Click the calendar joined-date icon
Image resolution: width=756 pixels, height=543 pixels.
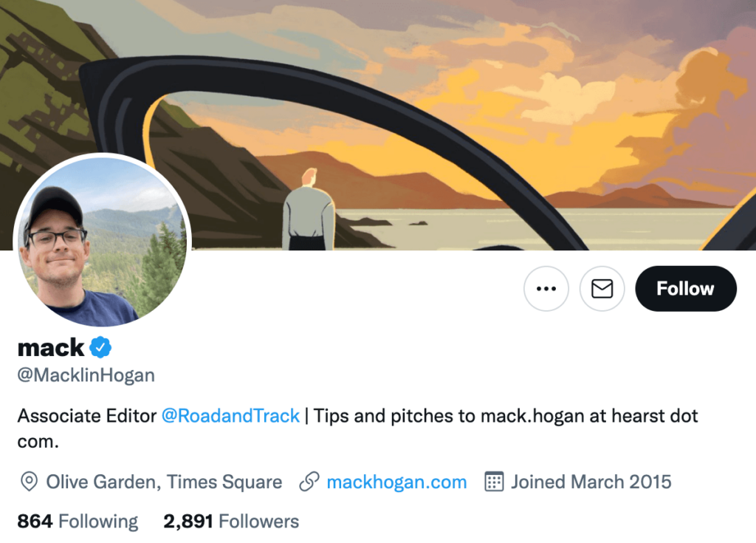[x=494, y=482]
